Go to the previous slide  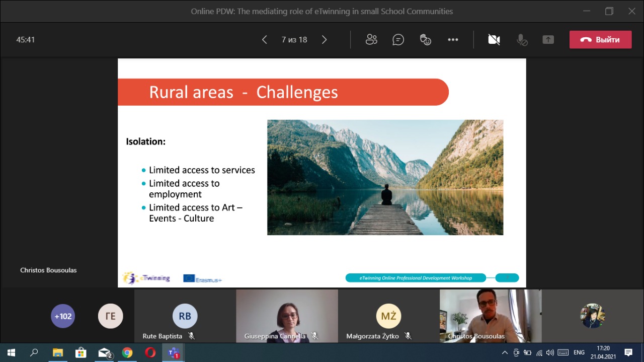tap(265, 40)
